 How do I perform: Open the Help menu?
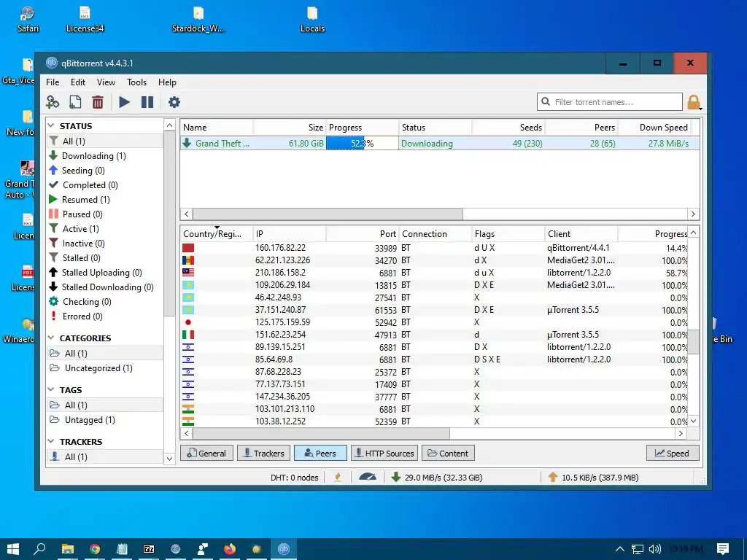[x=167, y=82]
